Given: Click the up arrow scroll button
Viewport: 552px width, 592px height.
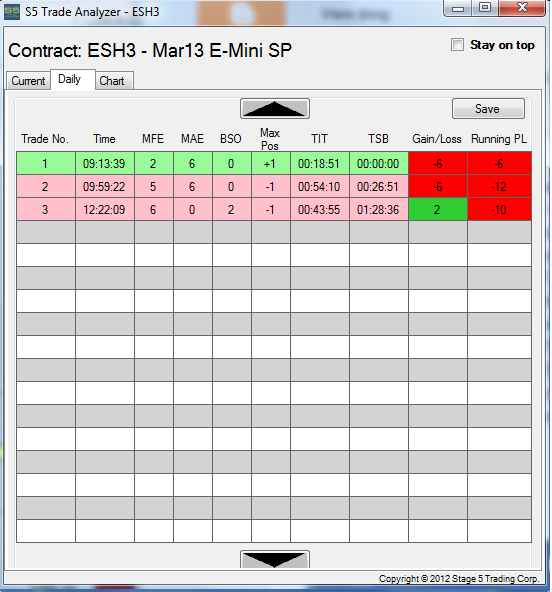Looking at the screenshot, I should (275, 109).
